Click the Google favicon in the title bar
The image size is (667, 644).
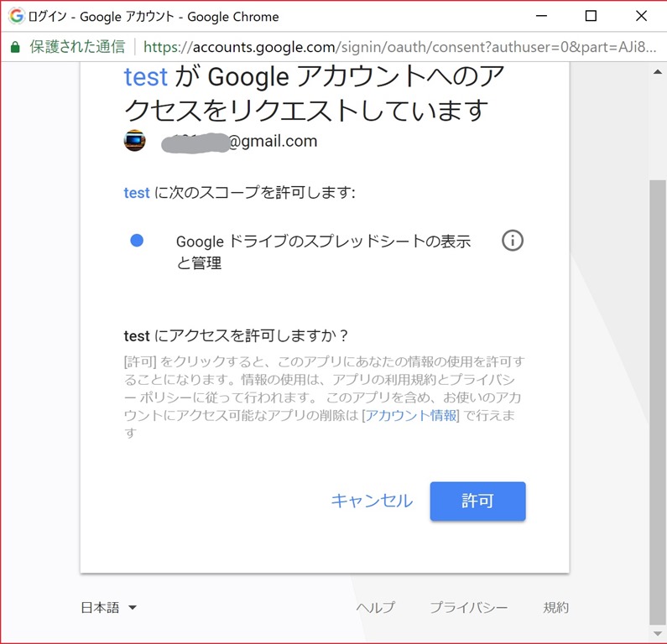[16, 16]
